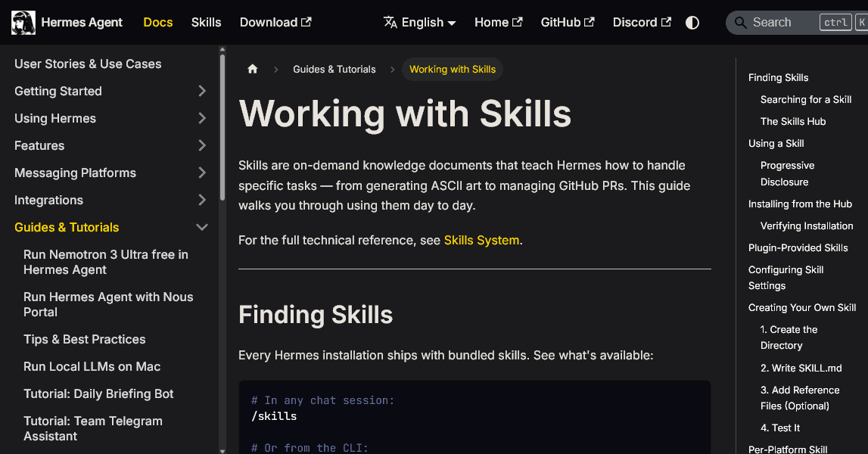Expand the Using Hermes section chevron
The image size is (868, 454).
[x=202, y=118]
